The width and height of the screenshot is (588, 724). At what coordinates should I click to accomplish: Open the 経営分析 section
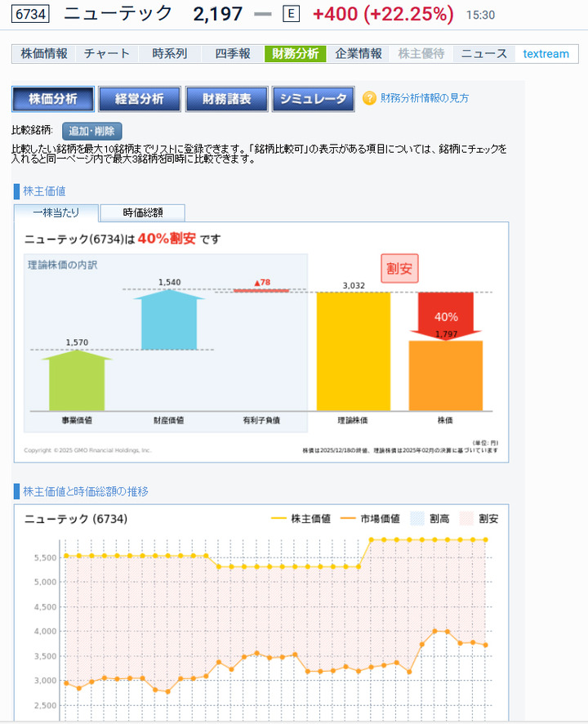pyautogui.click(x=140, y=99)
